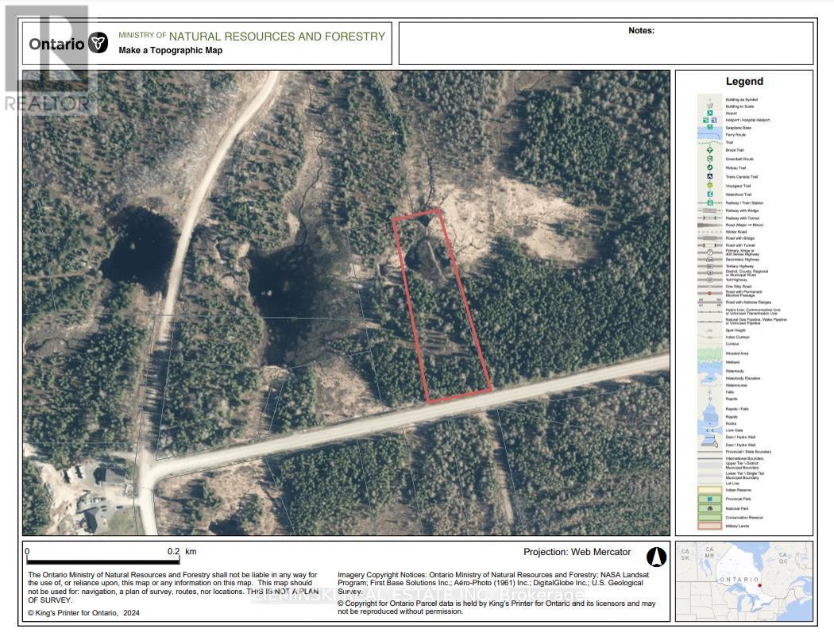Viewport: 834px width, 644px height.
Task: Click the Voyageur Trail legend icon
Action: tap(710, 186)
